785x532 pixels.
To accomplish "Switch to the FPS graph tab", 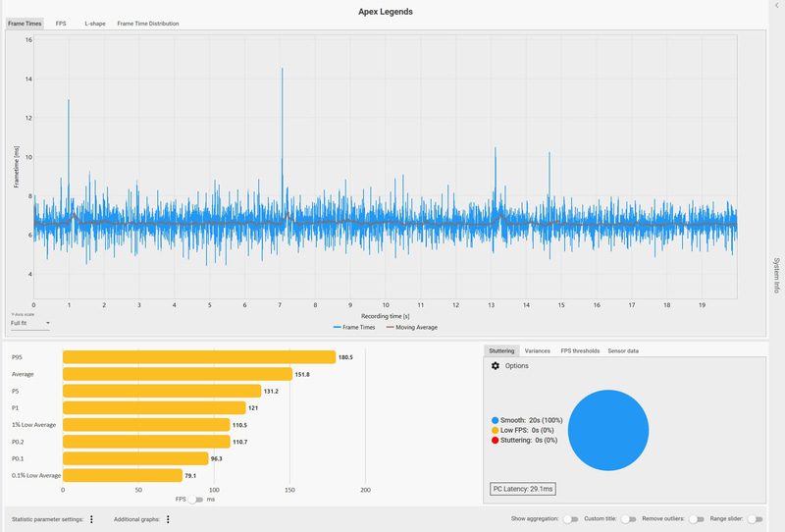I will [x=61, y=24].
